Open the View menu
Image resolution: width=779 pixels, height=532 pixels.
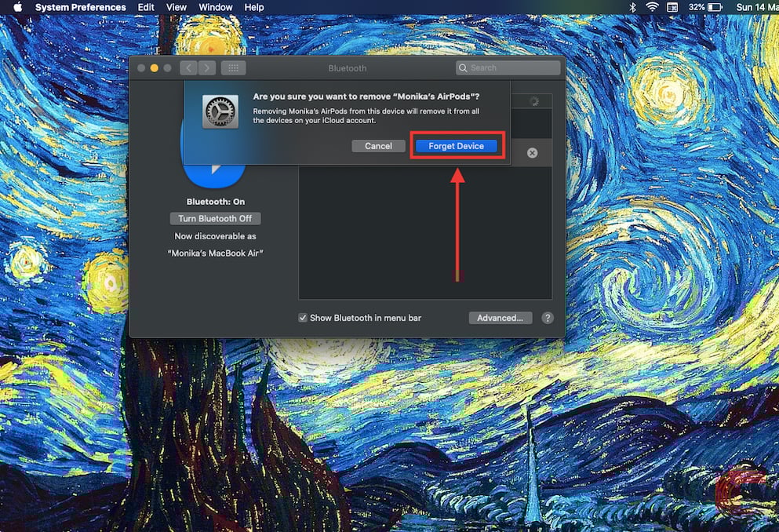(x=177, y=7)
